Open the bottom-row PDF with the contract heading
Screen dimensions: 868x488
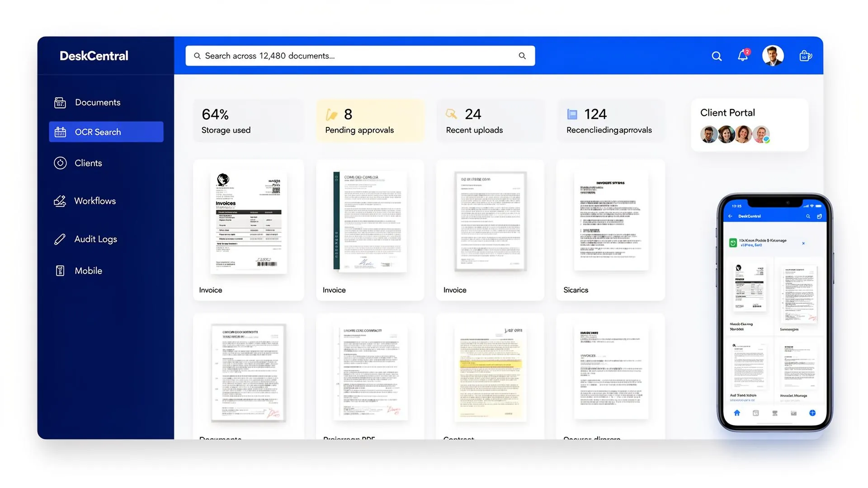point(370,373)
